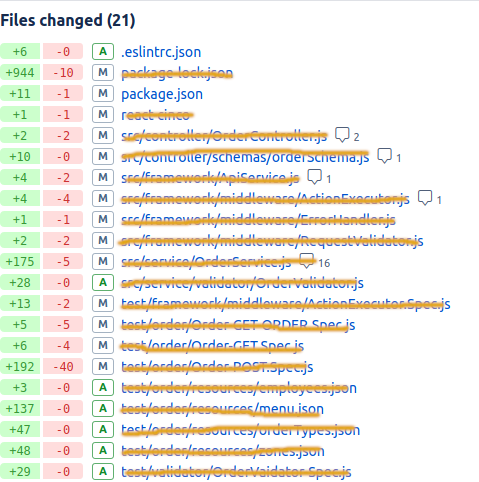This screenshot has height=482, width=479.
Task: Click the 'M' modified badge for package-lock.json
Action: [x=103, y=73]
